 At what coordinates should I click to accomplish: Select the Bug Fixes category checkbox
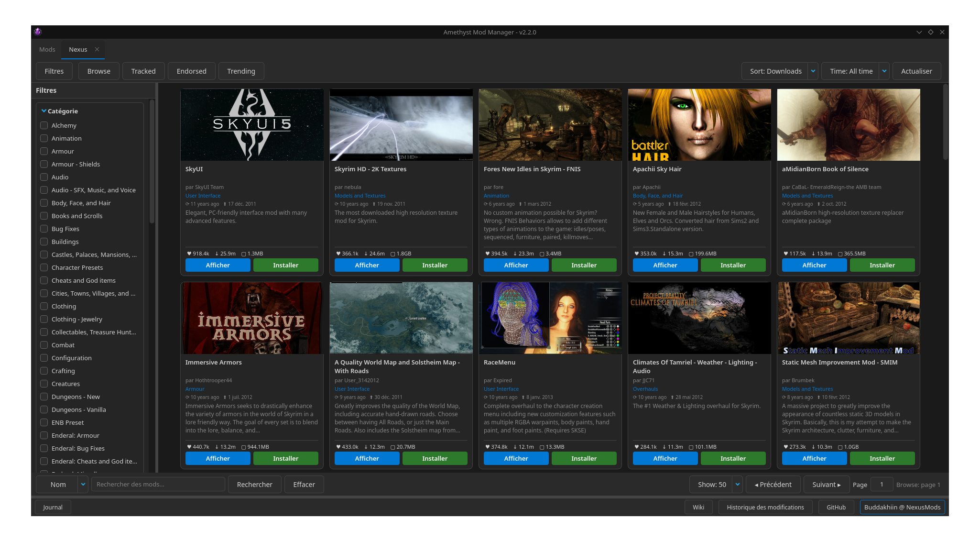click(x=44, y=229)
